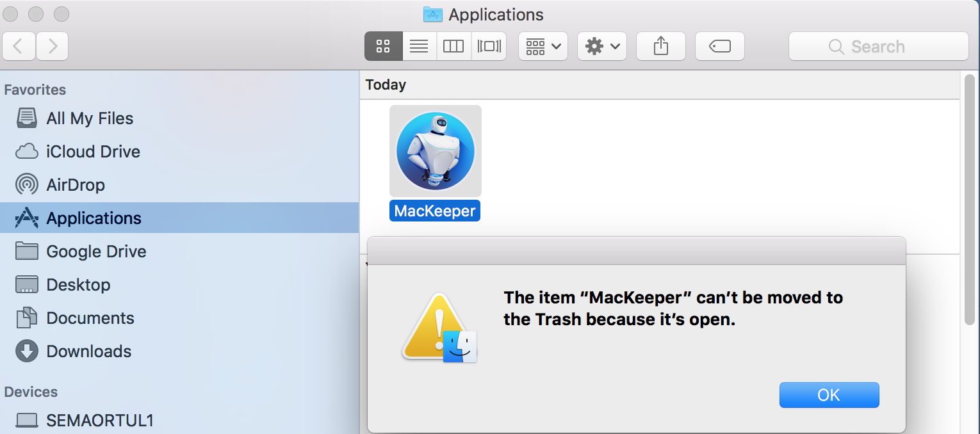Click the Finder window vertical scrollbar

coord(969,198)
